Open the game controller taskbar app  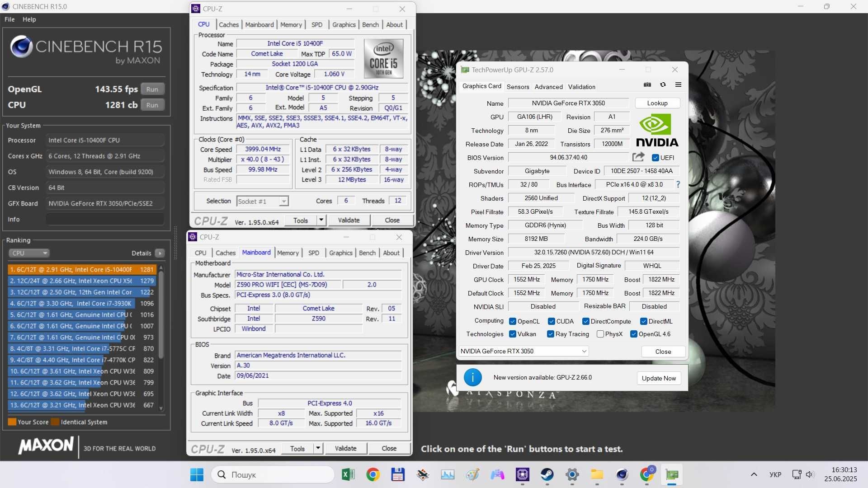click(498, 474)
